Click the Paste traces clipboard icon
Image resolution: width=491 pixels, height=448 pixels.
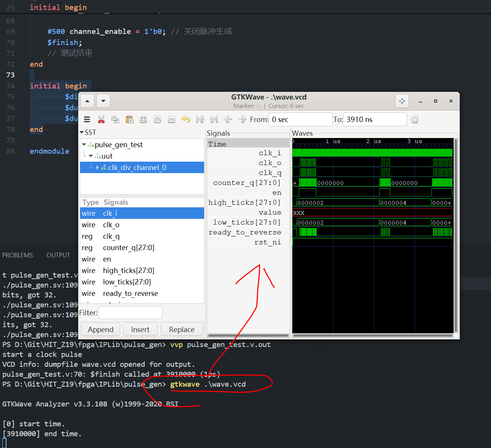[x=129, y=119]
